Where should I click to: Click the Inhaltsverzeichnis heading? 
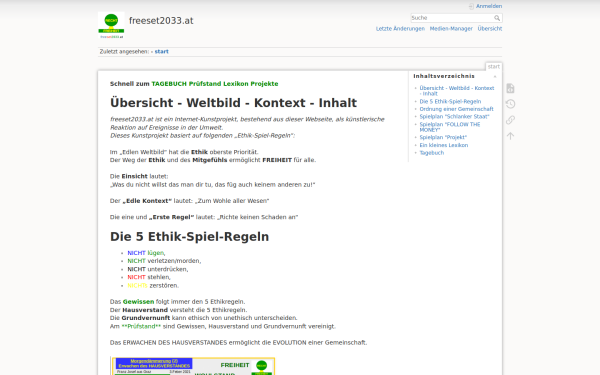tap(444, 77)
